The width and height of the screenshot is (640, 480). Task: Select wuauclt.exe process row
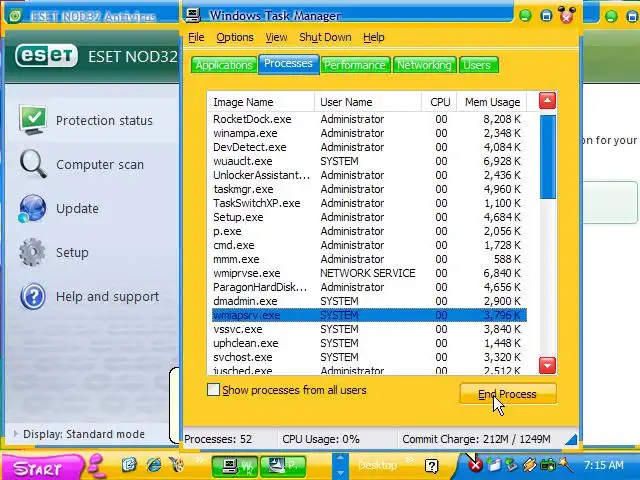coord(369,161)
